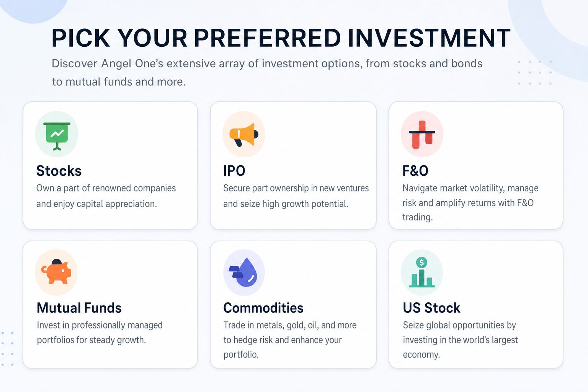588x392 pixels.
Task: Open the Stocks heading link
Action: pyautogui.click(x=59, y=171)
